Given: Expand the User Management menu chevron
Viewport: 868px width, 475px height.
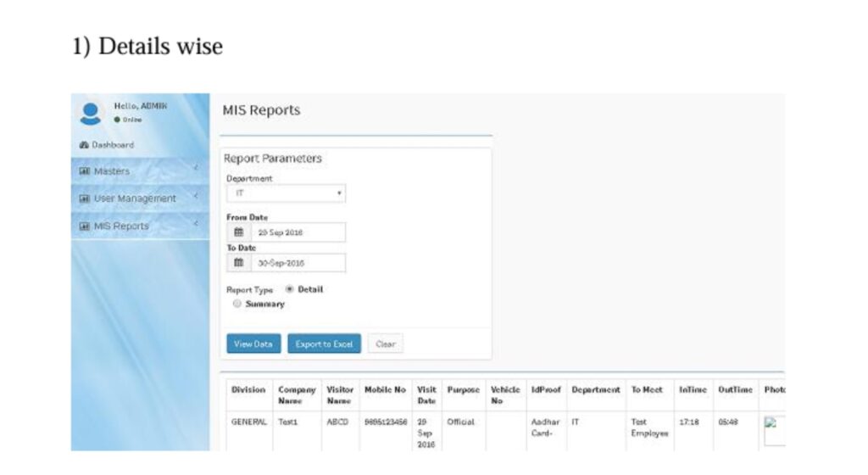Looking at the screenshot, I should [x=196, y=197].
